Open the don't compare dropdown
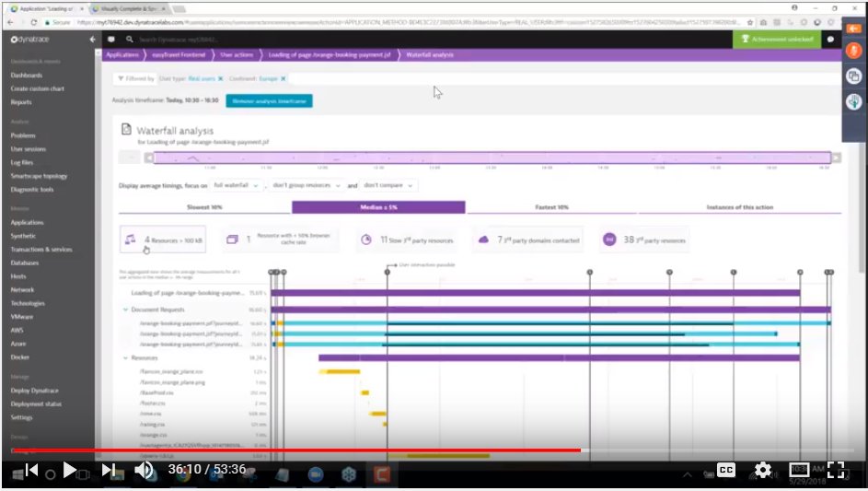The width and height of the screenshot is (868, 491). (388, 185)
